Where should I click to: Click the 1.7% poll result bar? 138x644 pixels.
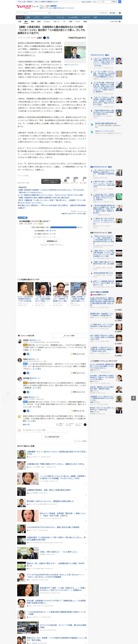51,234
